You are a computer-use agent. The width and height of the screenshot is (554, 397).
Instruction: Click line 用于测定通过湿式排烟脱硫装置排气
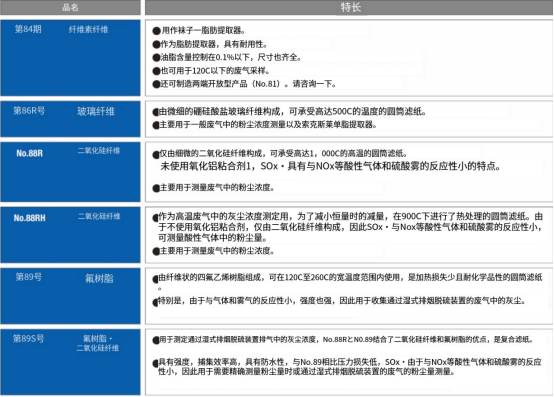[x=346, y=339]
